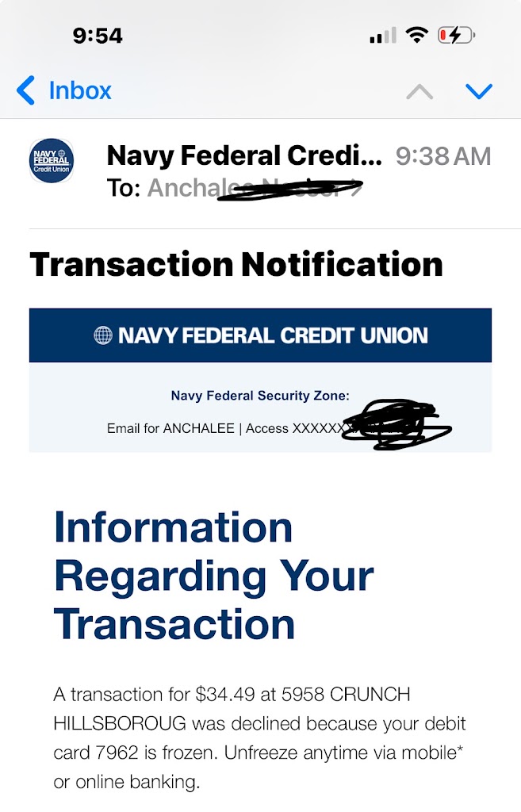Tap the cellular signal bars icon
The image size is (521, 812).
[x=383, y=36]
